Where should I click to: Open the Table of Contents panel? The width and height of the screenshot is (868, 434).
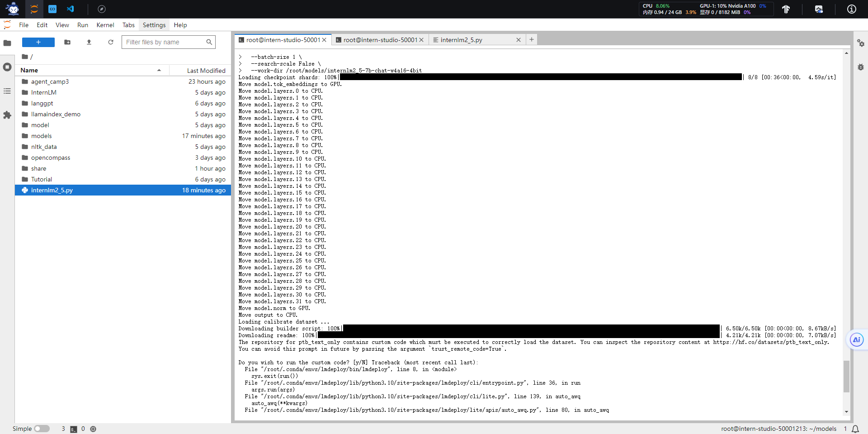(7, 91)
